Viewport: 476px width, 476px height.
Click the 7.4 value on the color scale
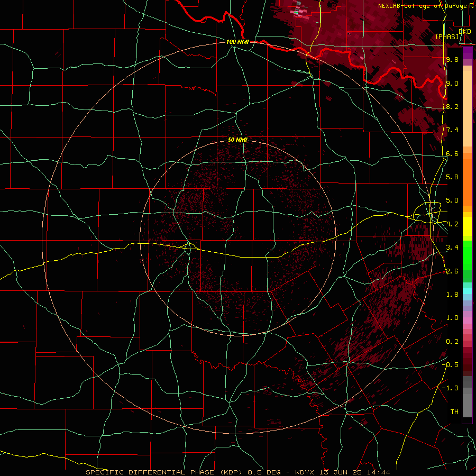pyautogui.click(x=452, y=130)
